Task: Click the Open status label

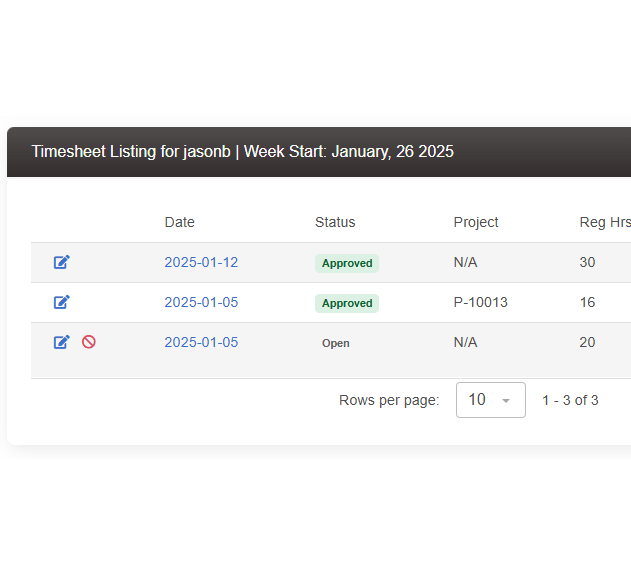Action: [336, 343]
